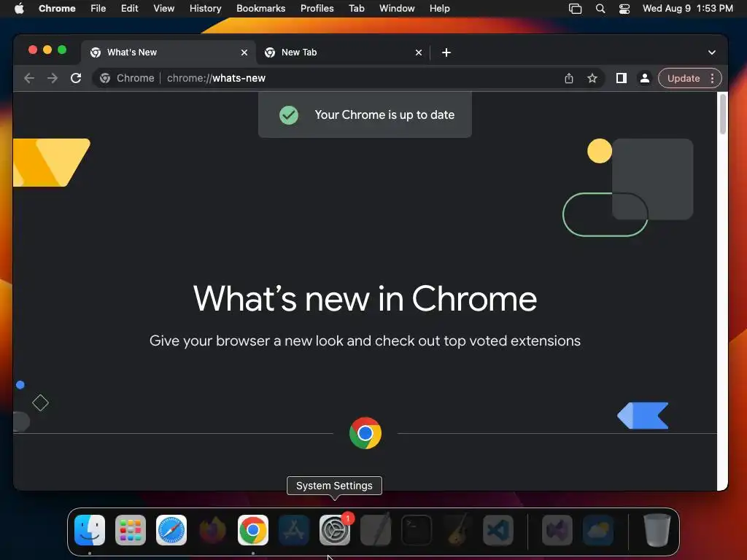Open Visual Studio Code from Dock
The height and width of the screenshot is (560, 747).
pos(498,530)
